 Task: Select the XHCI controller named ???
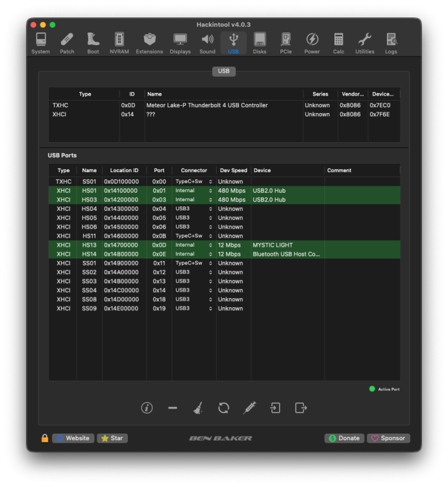point(224,114)
